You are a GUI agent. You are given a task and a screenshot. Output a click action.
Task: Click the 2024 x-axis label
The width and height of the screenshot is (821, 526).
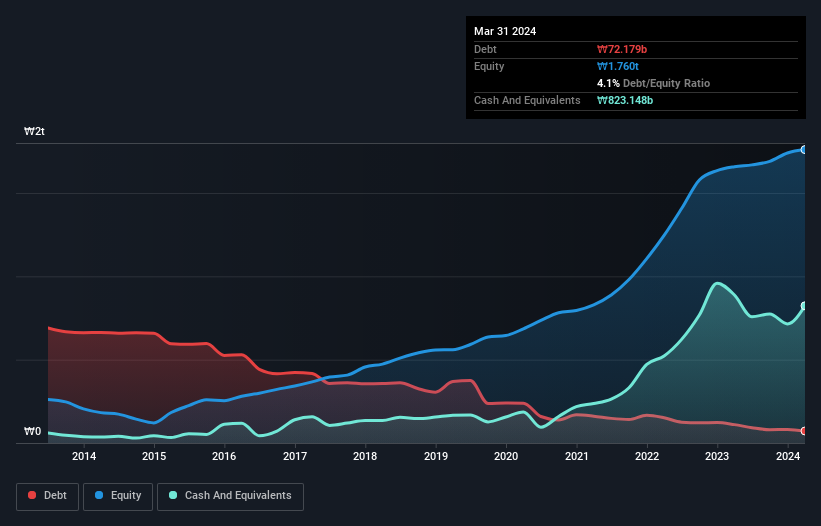click(788, 456)
